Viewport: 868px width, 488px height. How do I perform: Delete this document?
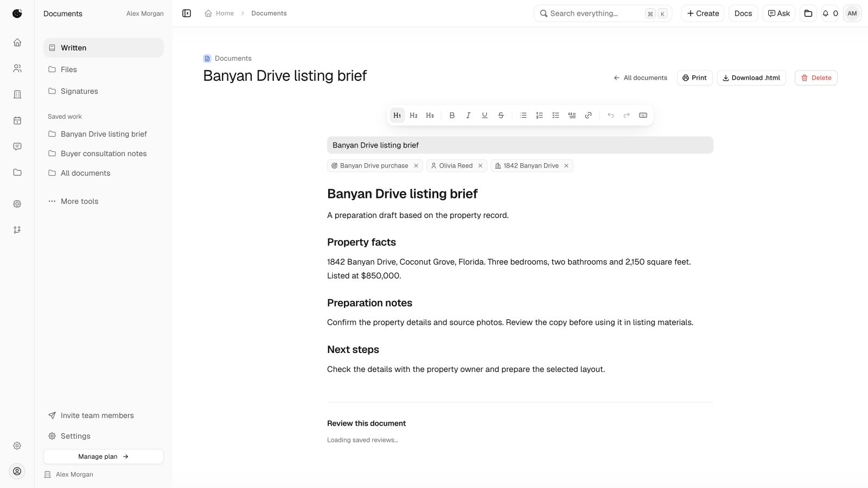pyautogui.click(x=816, y=78)
